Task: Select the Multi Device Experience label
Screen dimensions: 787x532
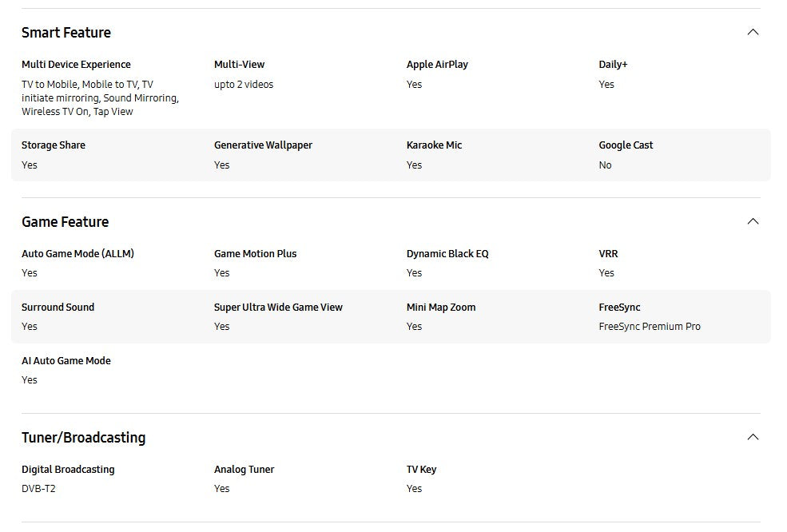Action: pos(76,65)
